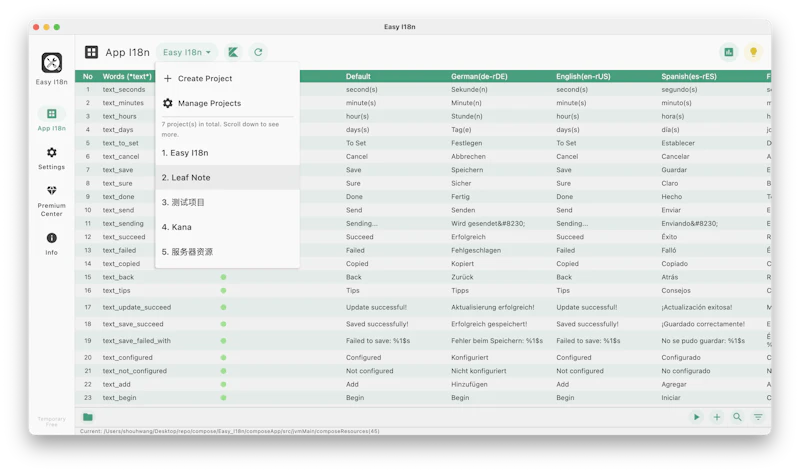
Task: Click the Spanish(es-rES) column header
Action: click(689, 76)
